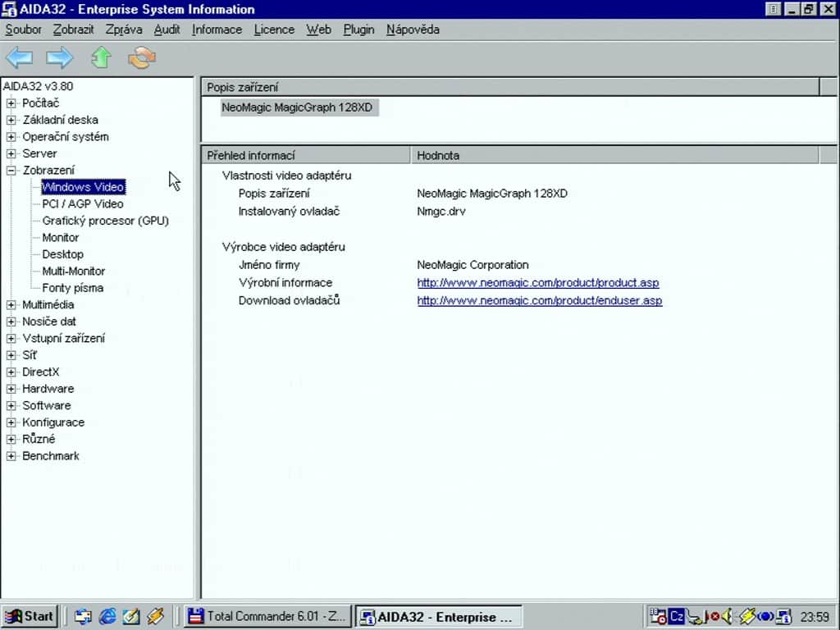Select the Windows Video tree item
840x630 pixels.
point(83,187)
